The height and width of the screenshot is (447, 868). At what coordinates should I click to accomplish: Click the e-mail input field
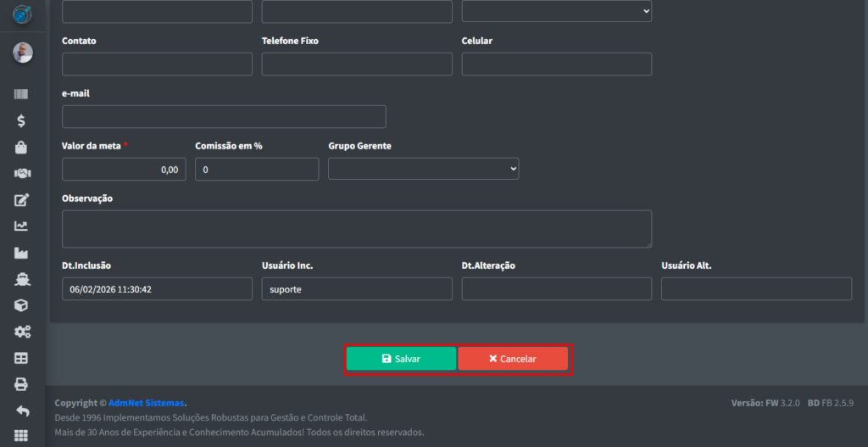[x=224, y=117]
